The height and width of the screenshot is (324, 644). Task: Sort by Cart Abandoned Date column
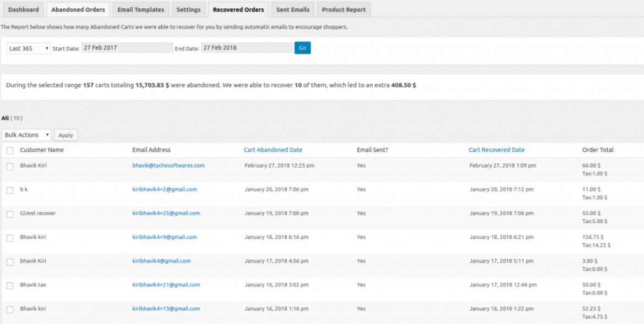coord(272,150)
